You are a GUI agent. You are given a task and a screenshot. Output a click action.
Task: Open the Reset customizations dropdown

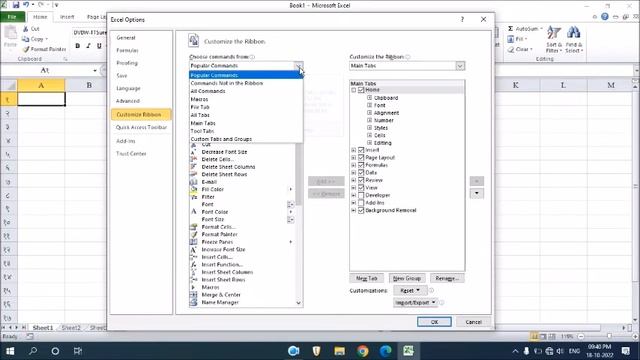pos(410,290)
